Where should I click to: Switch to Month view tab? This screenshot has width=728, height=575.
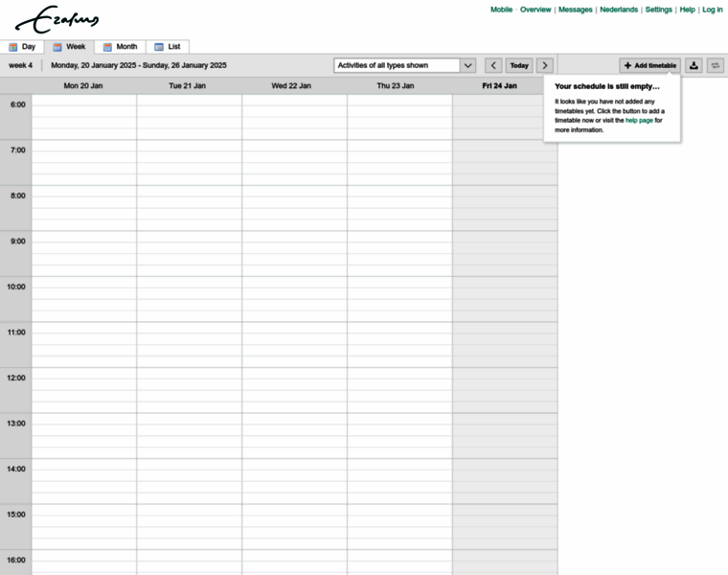point(121,46)
